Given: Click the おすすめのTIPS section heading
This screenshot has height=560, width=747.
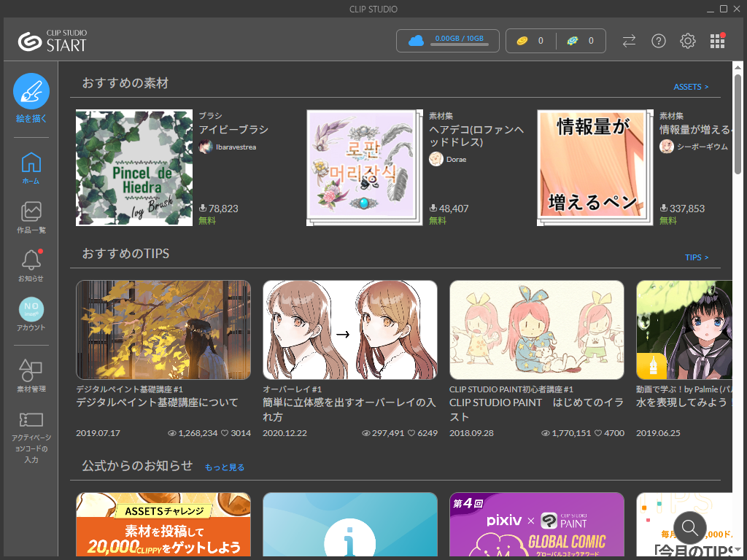Looking at the screenshot, I should [x=125, y=253].
